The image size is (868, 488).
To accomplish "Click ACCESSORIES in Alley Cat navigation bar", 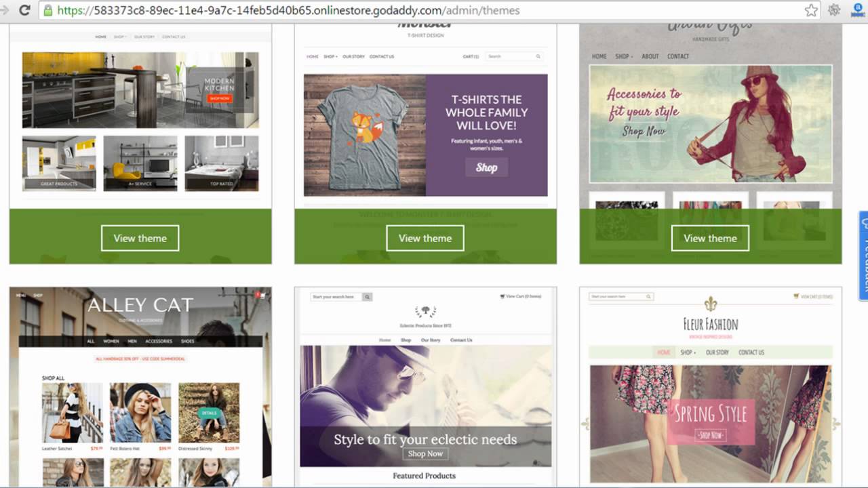I will pyautogui.click(x=159, y=341).
